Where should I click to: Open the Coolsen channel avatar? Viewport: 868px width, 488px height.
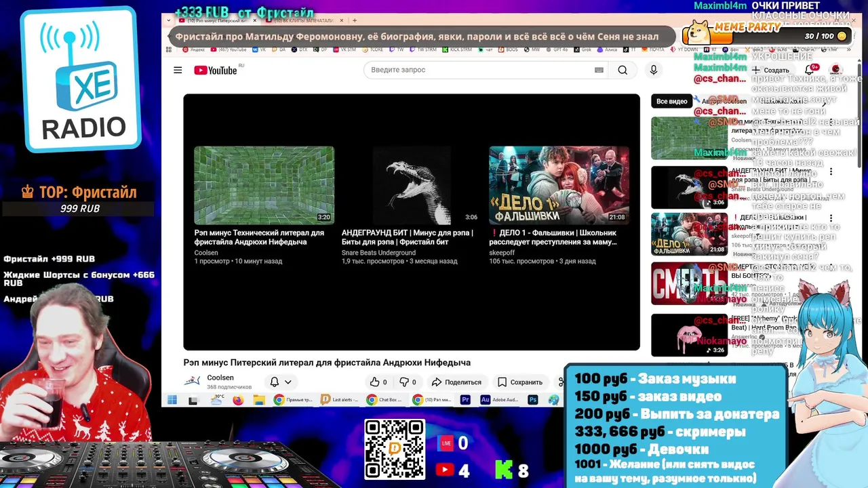click(x=193, y=382)
